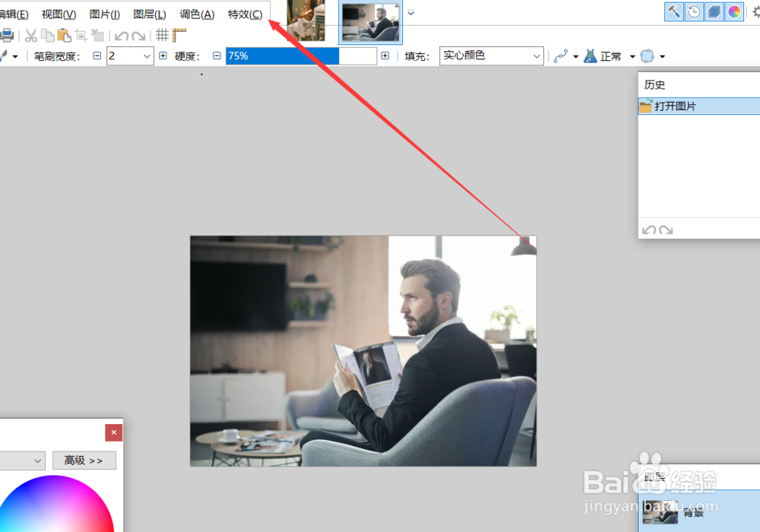760x532 pixels.
Task: Click the Crop to selection icon
Action: tap(81, 36)
